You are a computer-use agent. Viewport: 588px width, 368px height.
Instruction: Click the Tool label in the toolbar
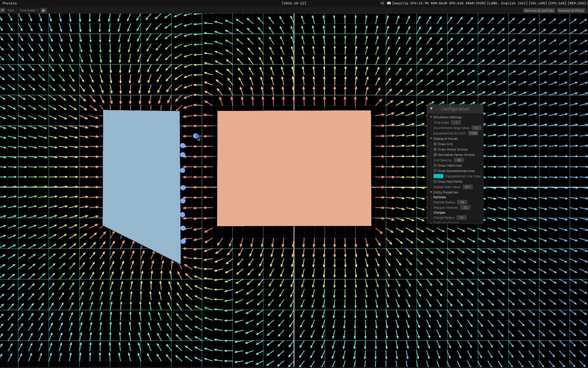[x=11, y=10]
